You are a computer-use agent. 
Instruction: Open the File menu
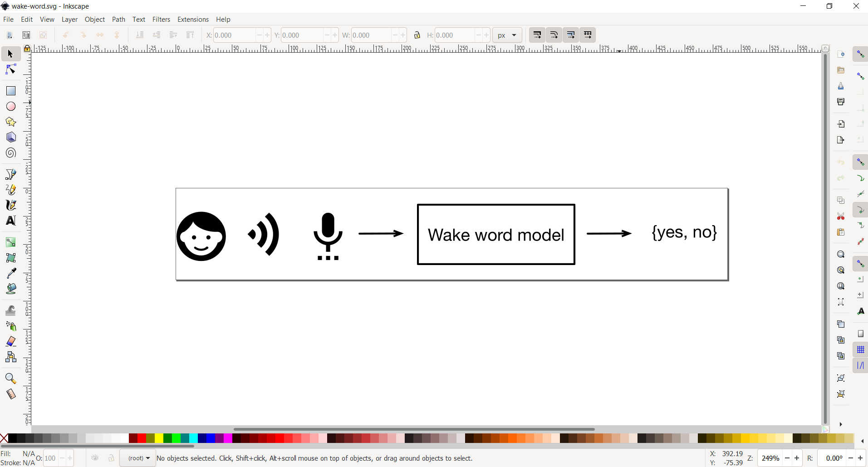coord(8,19)
